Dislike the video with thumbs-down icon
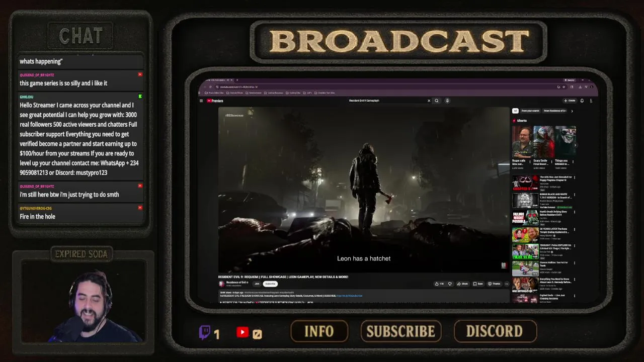 point(450,284)
